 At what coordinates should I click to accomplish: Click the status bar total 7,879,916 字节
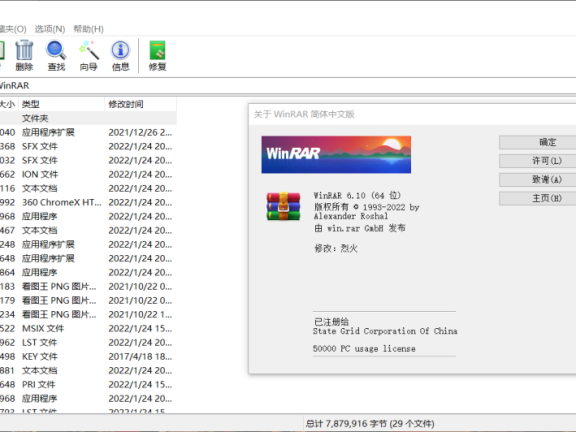(x=370, y=424)
